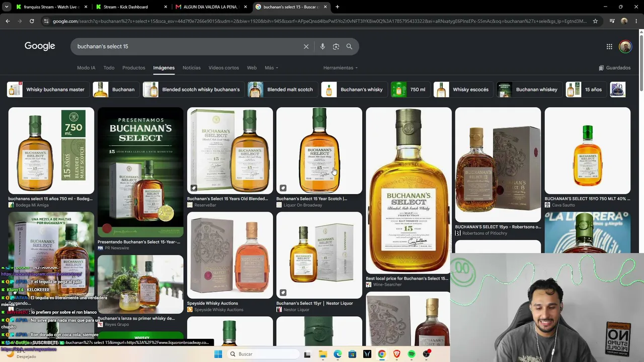The image size is (644, 362).
Task: Bookmark this page with the star icon
Action: coord(595,21)
